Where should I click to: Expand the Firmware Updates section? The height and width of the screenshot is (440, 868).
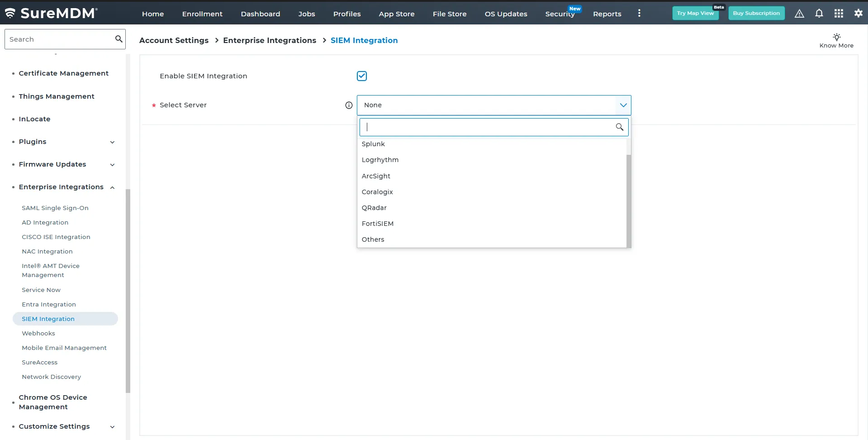click(x=112, y=165)
